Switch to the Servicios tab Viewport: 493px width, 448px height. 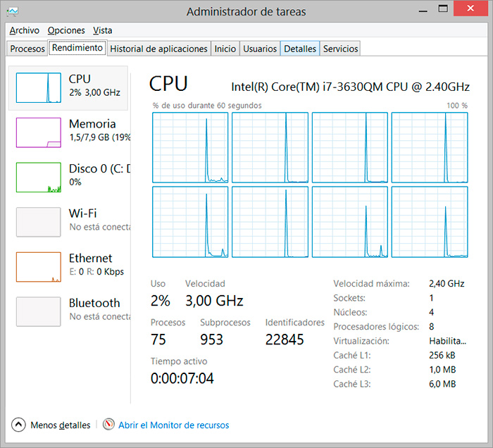[x=341, y=49]
